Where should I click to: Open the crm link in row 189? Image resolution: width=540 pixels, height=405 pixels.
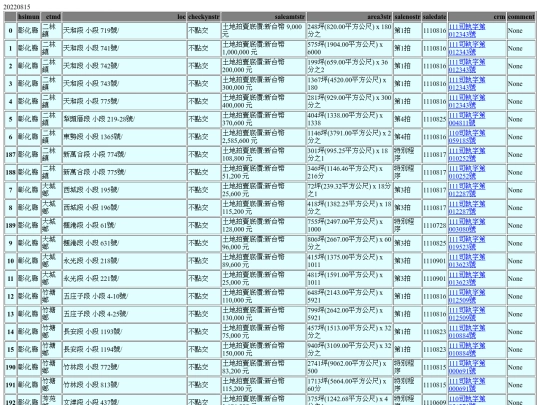pos(467,226)
